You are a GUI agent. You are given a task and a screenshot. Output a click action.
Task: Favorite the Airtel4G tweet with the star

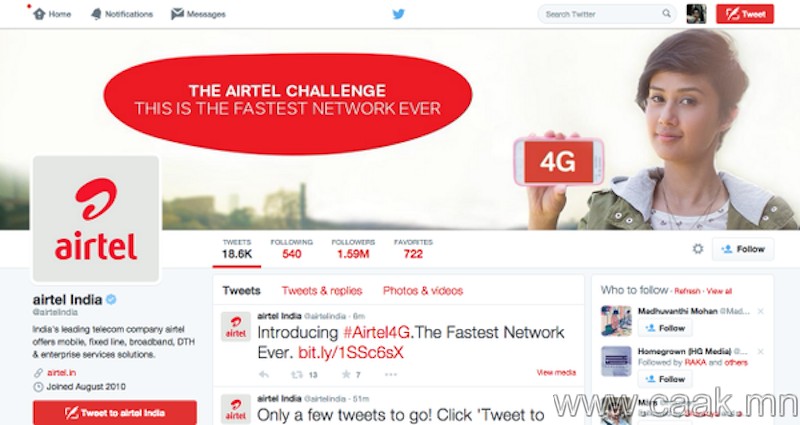click(345, 374)
